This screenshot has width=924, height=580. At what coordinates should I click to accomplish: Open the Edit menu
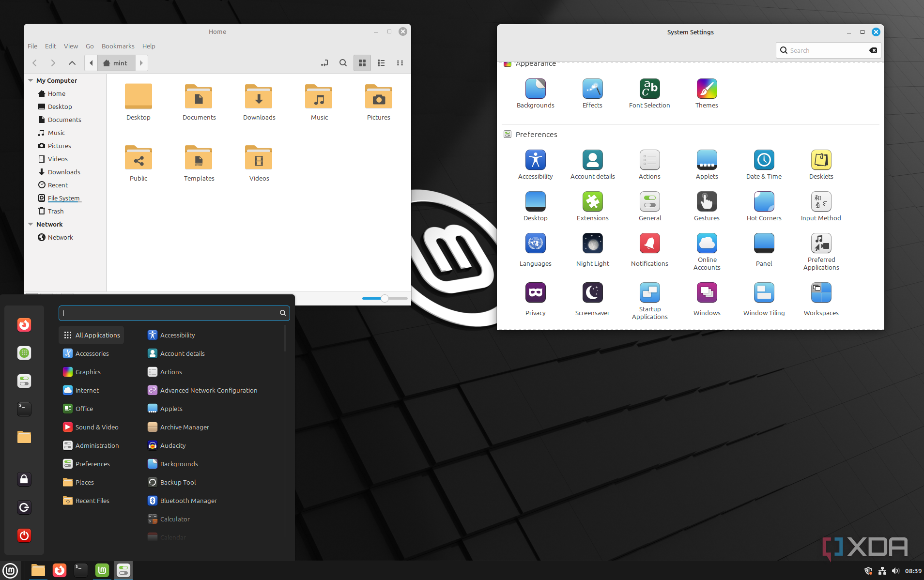coord(50,46)
